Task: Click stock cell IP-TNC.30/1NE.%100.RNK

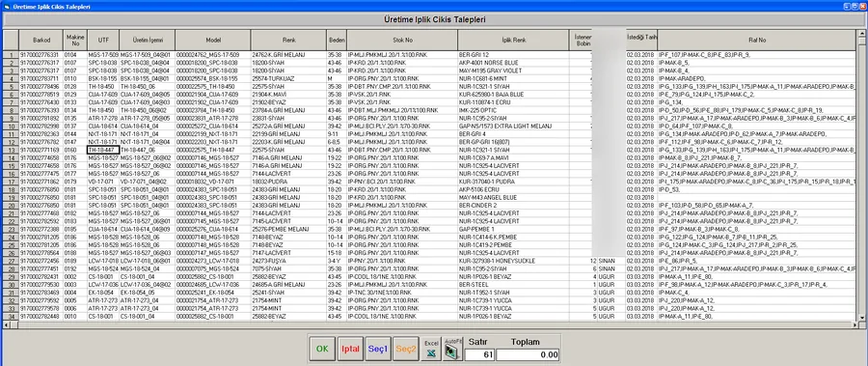Action: [402, 293]
